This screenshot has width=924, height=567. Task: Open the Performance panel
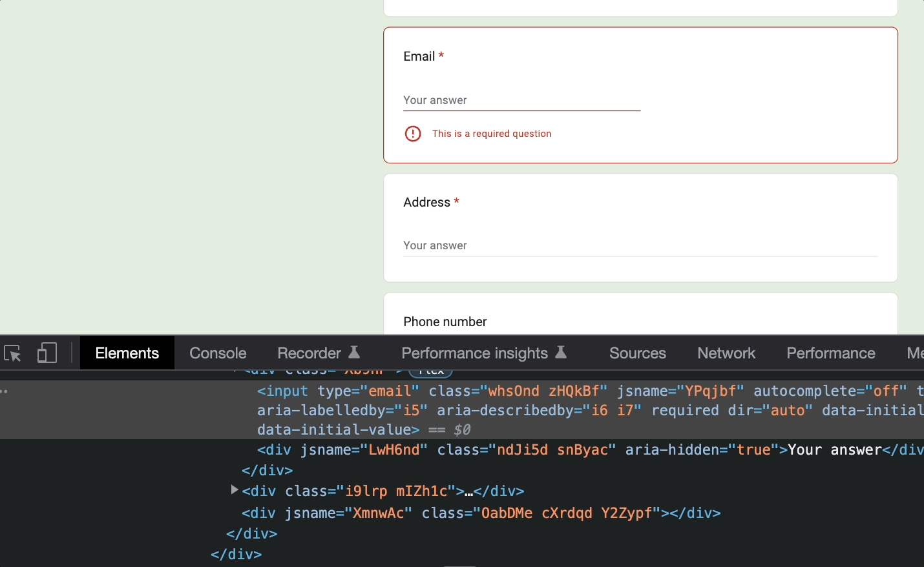tap(830, 353)
